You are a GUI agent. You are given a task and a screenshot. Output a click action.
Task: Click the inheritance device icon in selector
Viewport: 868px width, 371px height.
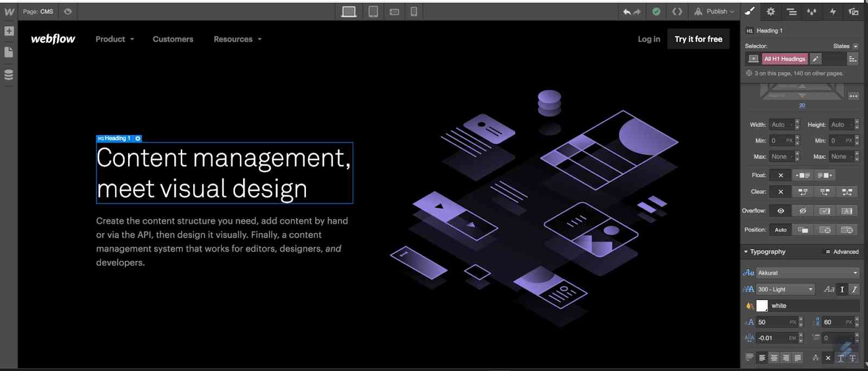[x=753, y=59]
